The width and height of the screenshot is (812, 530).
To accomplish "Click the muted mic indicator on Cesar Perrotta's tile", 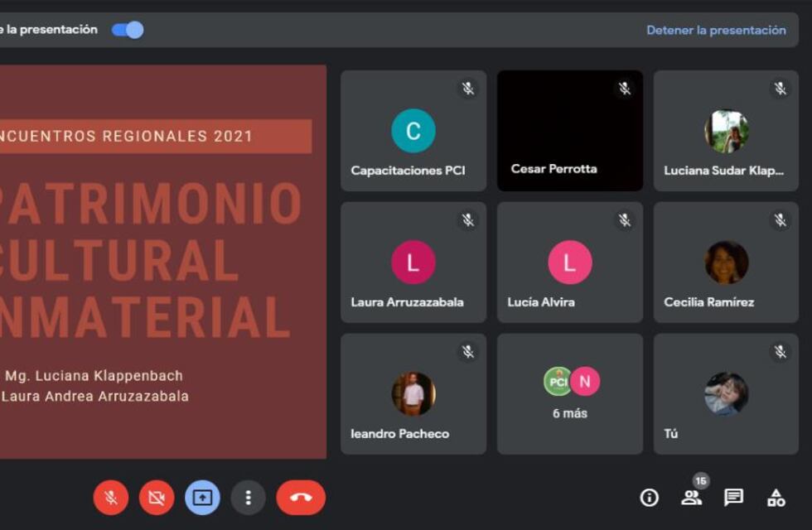I will tap(625, 88).
